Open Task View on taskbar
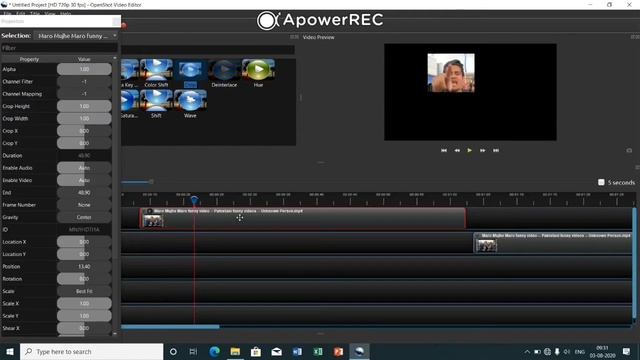Screen dimensions: 640x360 point(193,351)
